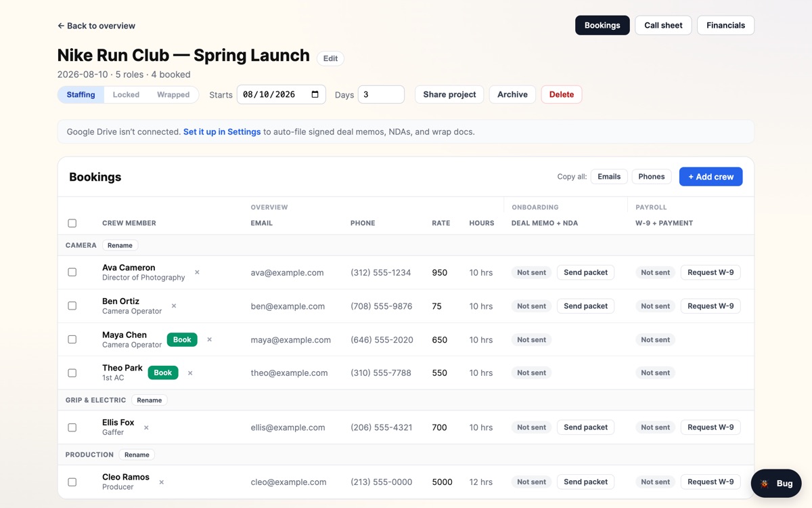
Task: Set project status to Staffing
Action: pos(81,95)
